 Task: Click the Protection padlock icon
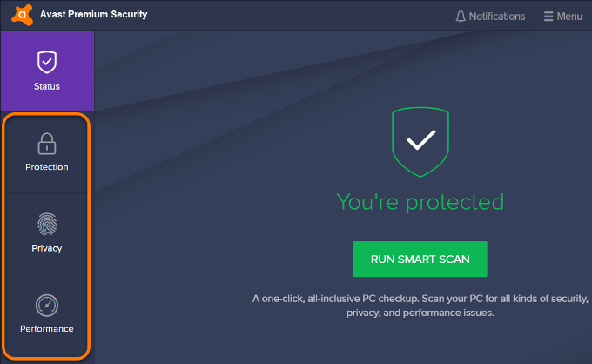[47, 144]
